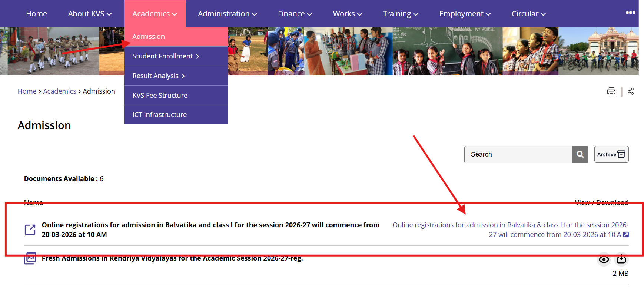Expand the Academics dropdown menu
The image size is (644, 288).
tap(155, 14)
